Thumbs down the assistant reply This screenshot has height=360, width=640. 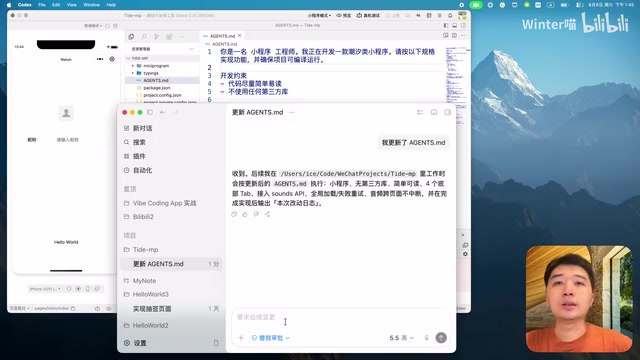[256, 214]
